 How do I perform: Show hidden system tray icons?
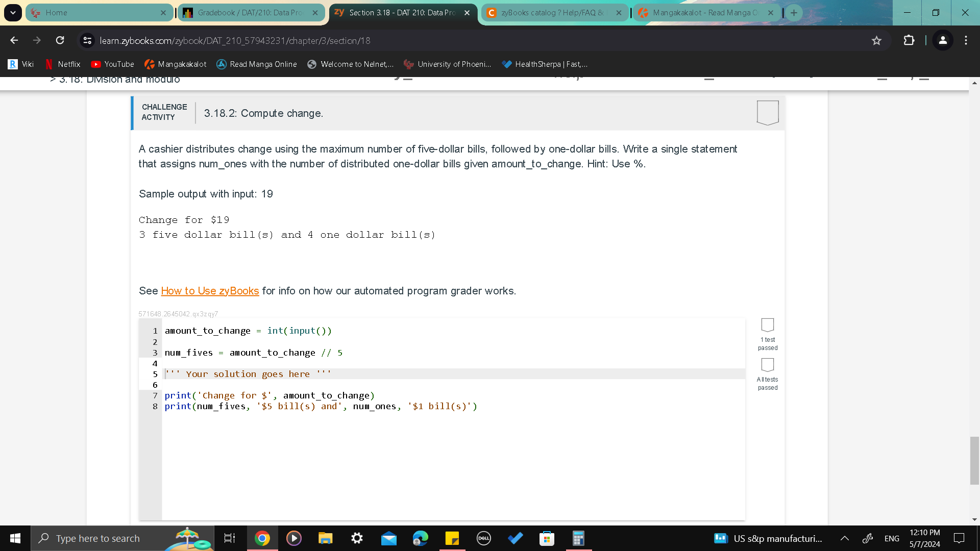point(844,538)
